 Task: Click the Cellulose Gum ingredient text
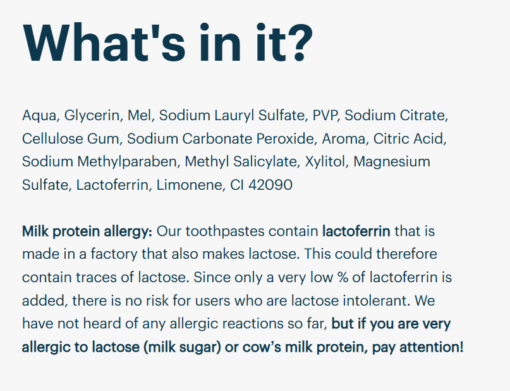tap(72, 139)
